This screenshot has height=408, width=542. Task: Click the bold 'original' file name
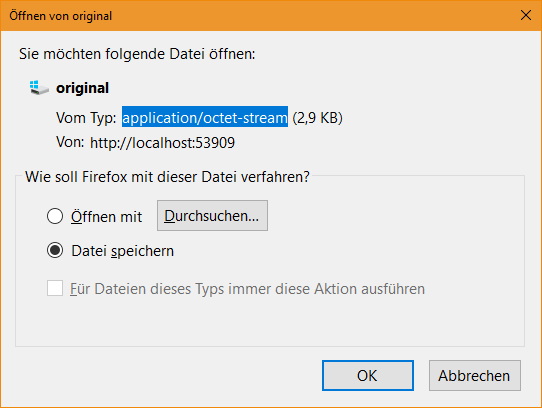click(x=82, y=88)
